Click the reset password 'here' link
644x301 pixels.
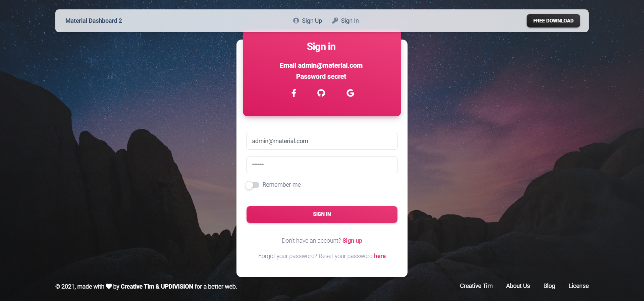pos(380,256)
